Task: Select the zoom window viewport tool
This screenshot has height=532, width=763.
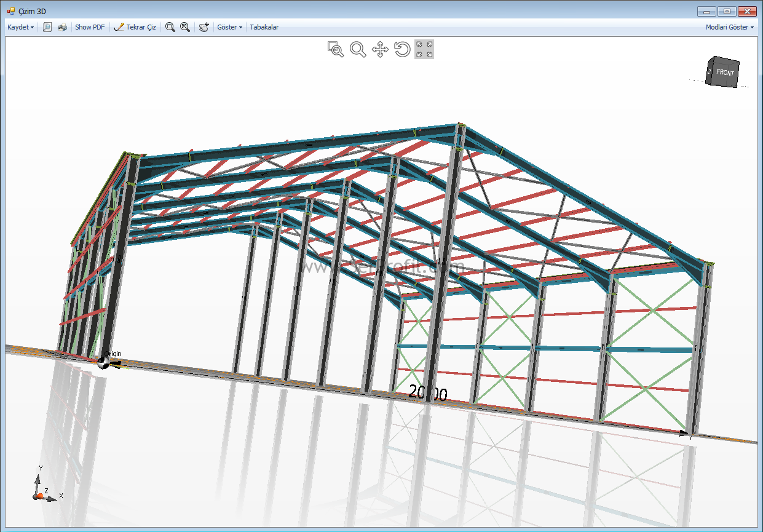Action: pyautogui.click(x=335, y=49)
